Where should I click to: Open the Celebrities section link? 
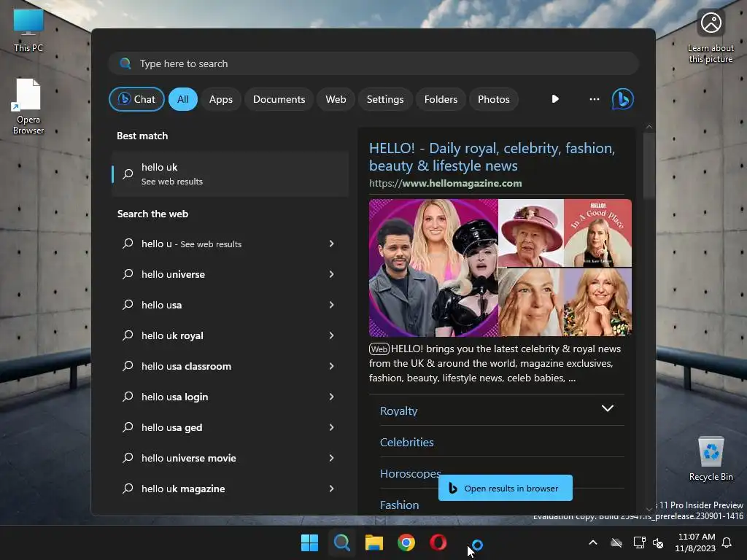tap(407, 442)
